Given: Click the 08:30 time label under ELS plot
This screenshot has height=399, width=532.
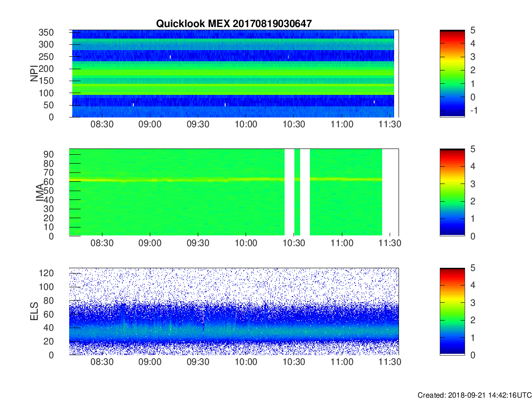Looking at the screenshot, I should coord(102,363).
